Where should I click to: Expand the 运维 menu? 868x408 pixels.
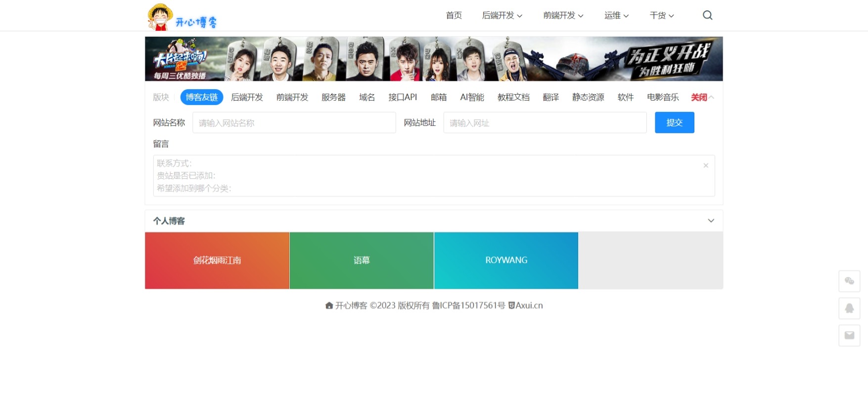click(616, 15)
